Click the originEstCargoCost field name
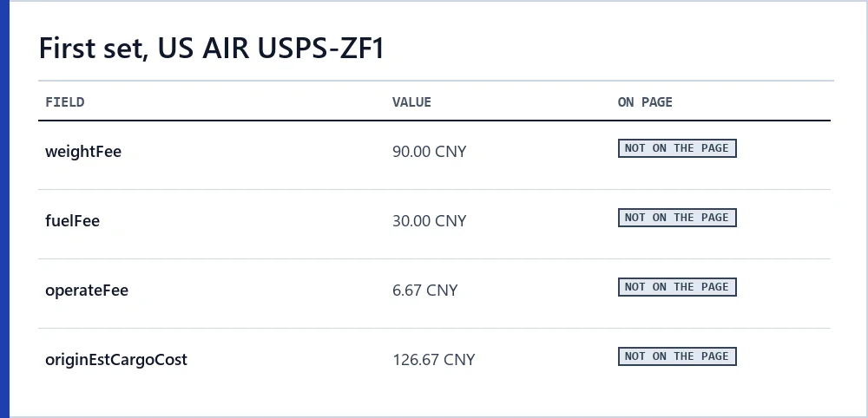Screen dimensions: 868x418 point(116,360)
